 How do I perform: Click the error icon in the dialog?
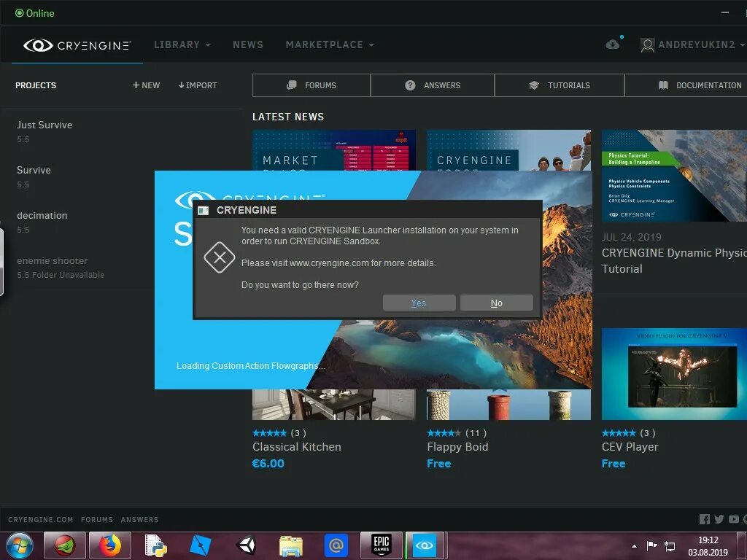[x=220, y=257]
